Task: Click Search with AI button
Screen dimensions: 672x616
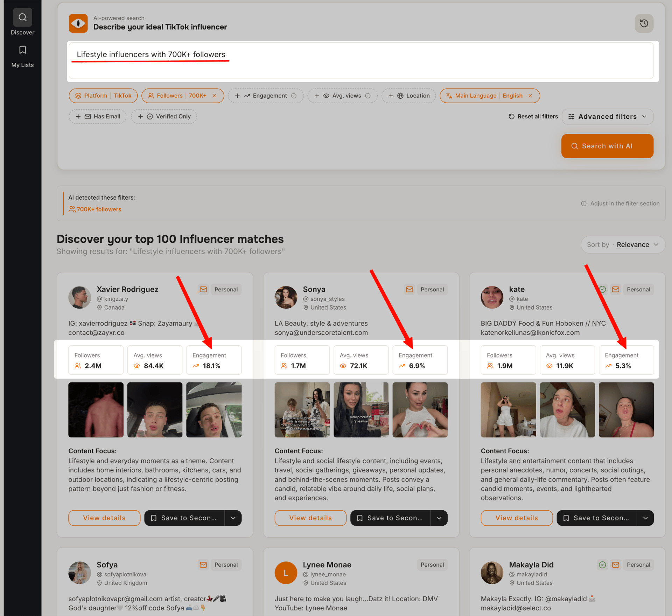Action: coord(607,146)
